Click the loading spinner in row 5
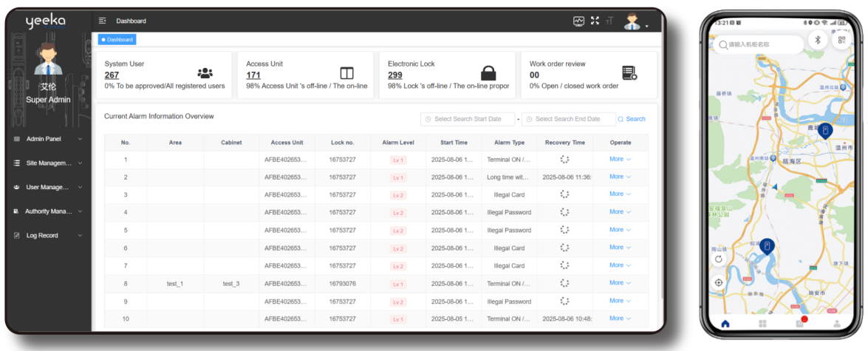 [564, 230]
